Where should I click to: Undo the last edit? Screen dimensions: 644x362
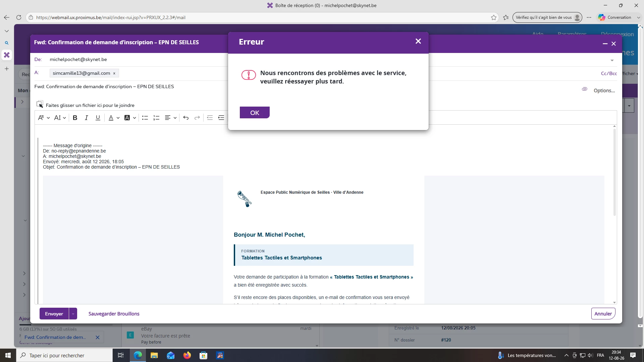click(186, 118)
